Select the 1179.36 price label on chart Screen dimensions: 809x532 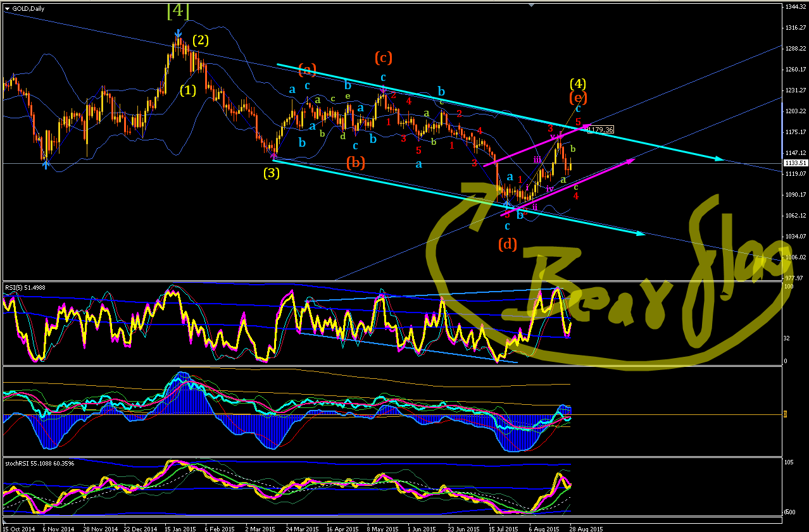[601, 130]
